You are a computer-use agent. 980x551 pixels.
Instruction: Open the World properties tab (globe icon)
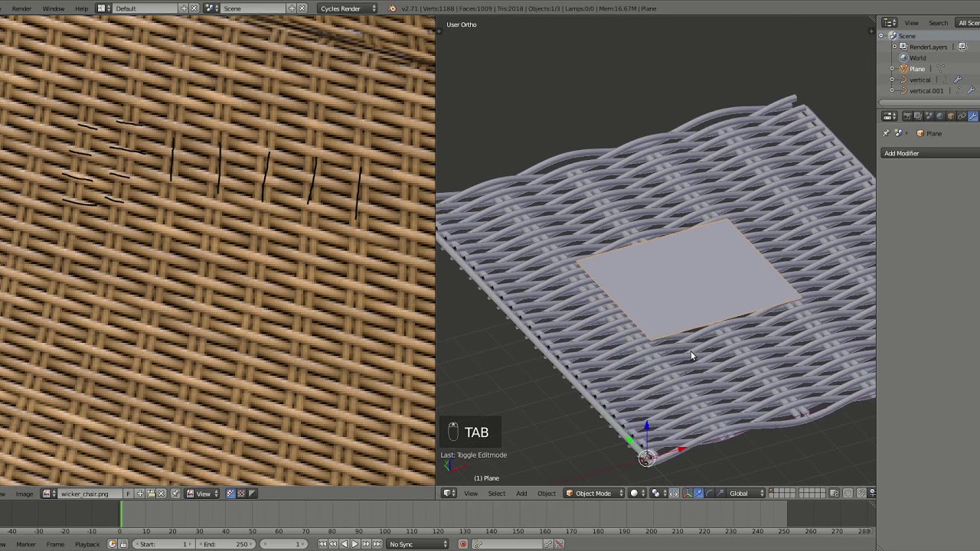click(940, 116)
